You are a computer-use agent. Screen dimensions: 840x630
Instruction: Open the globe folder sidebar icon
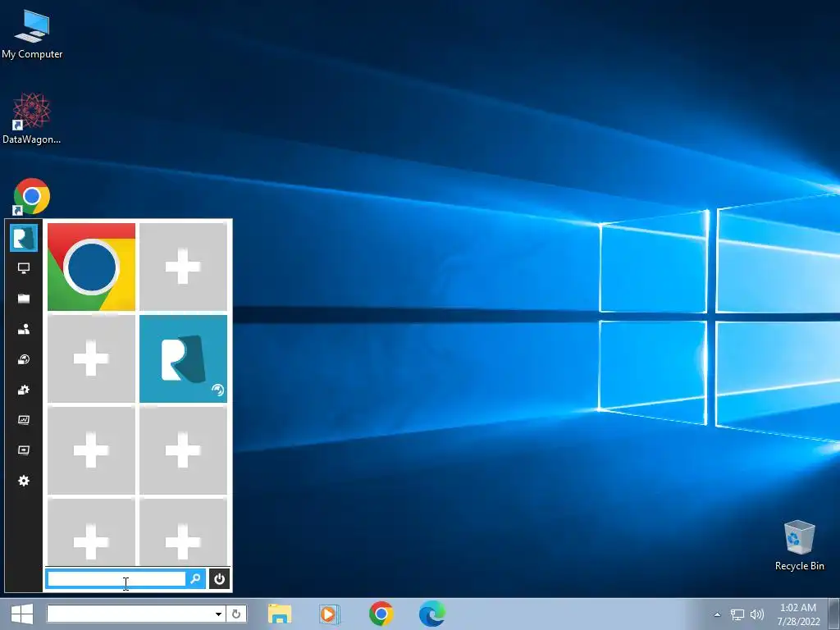tap(24, 359)
